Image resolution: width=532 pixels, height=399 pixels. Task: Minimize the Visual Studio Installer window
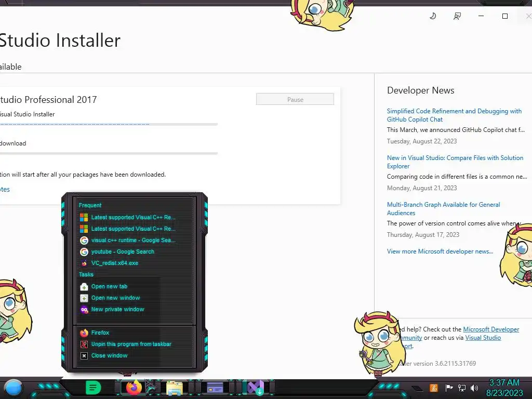click(x=481, y=16)
